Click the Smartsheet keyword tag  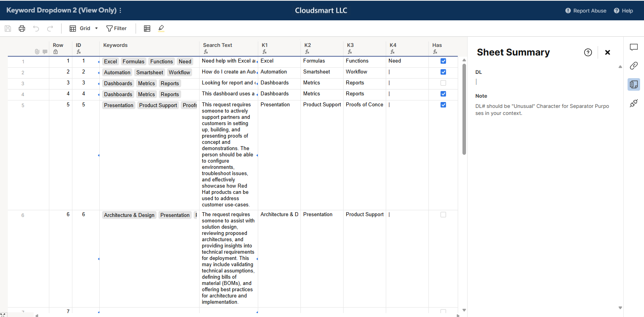click(149, 72)
